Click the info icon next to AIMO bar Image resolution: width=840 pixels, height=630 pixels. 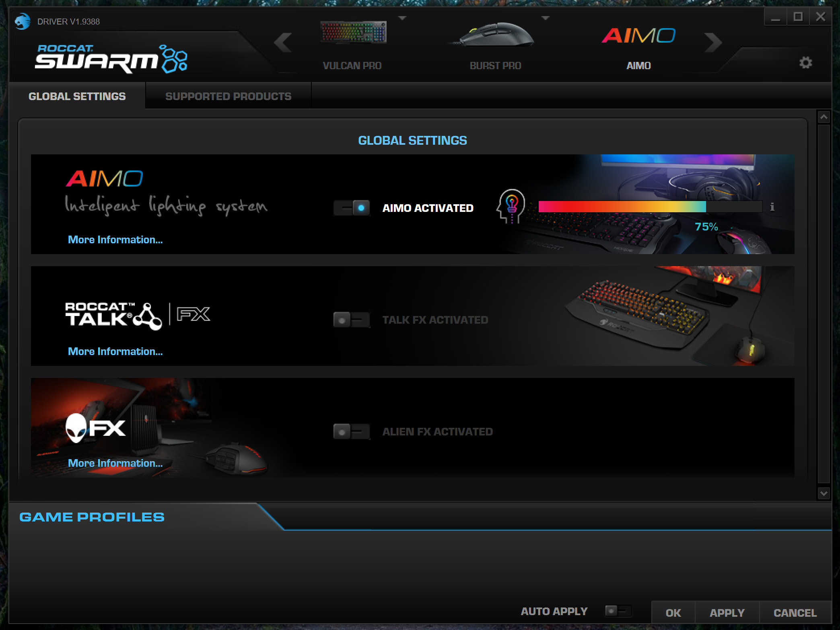772,207
